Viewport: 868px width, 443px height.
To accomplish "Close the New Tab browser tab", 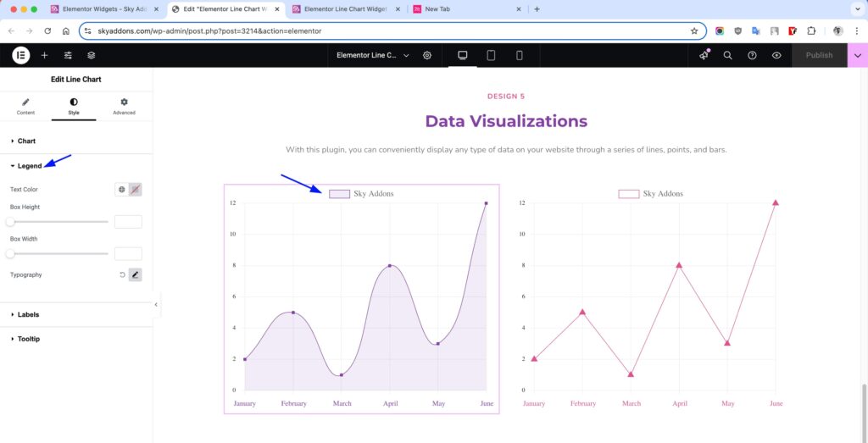I will [519, 9].
